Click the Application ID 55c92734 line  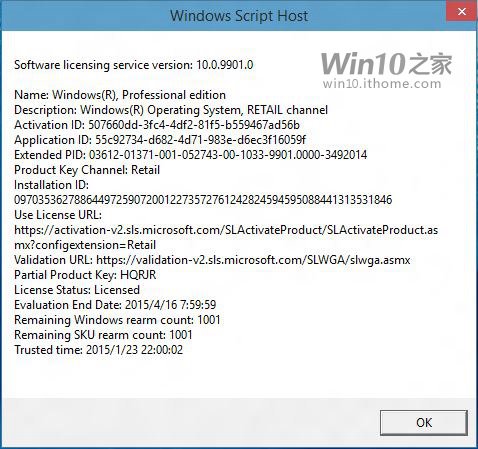pyautogui.click(x=160, y=140)
